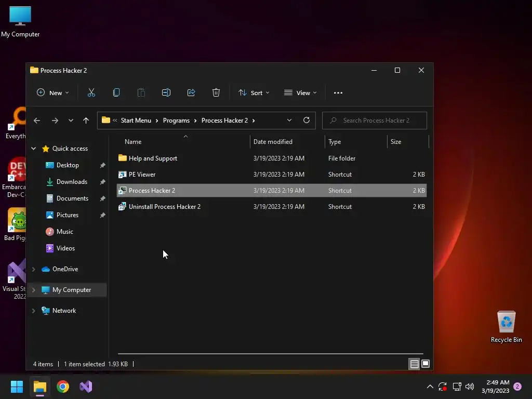
Task: Select the Process Hacker 2 shortcut row
Action: tap(271, 190)
